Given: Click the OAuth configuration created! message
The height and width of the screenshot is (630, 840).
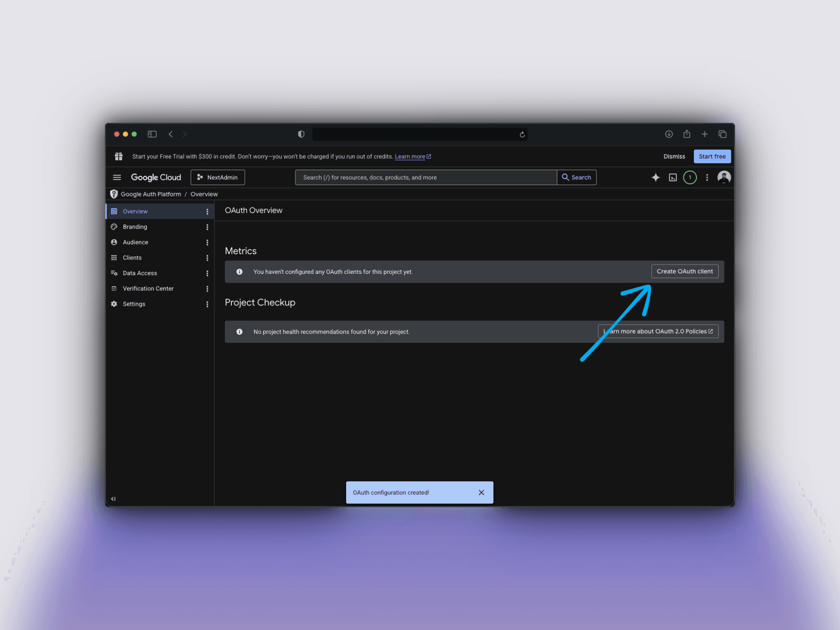Looking at the screenshot, I should (391, 493).
